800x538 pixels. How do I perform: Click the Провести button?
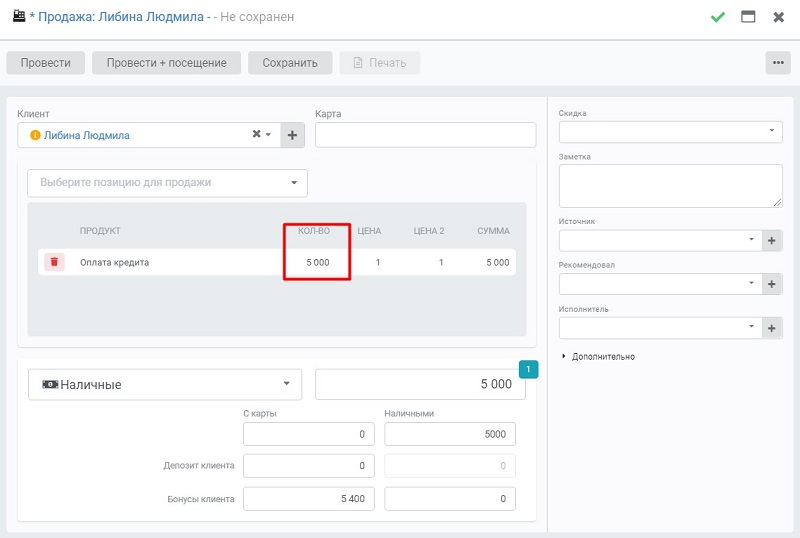[45, 63]
